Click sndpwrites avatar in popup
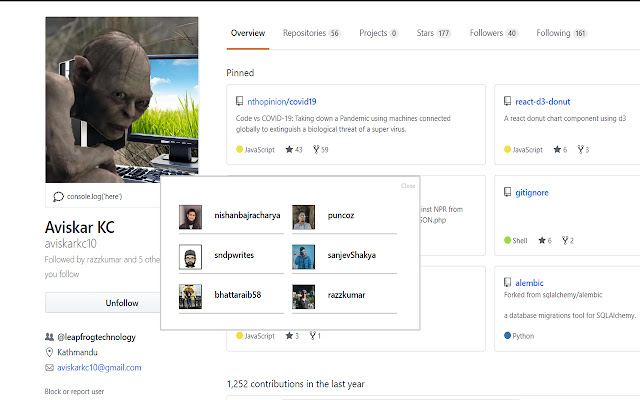Image resolution: width=640 pixels, height=400 pixels. (190, 257)
